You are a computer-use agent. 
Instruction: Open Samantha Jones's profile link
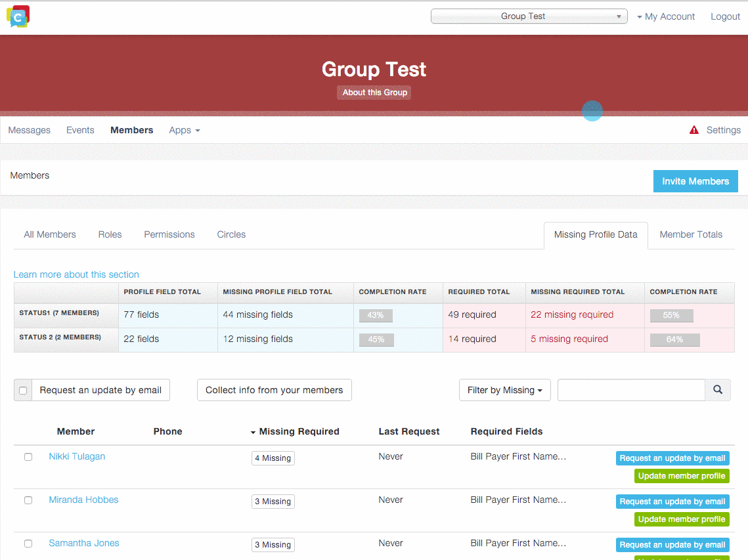(84, 544)
